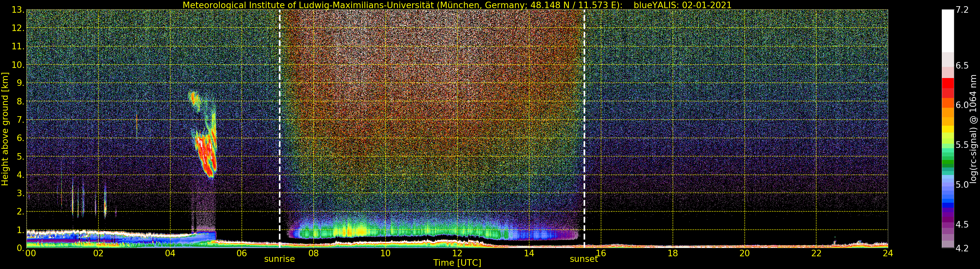980x269 pixels.
Task: Click the 'sunset' label under the axis
Action: click(584, 259)
